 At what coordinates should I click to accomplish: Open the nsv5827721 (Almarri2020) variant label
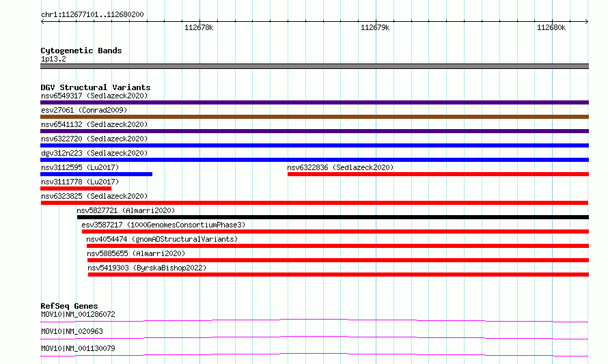126,210
